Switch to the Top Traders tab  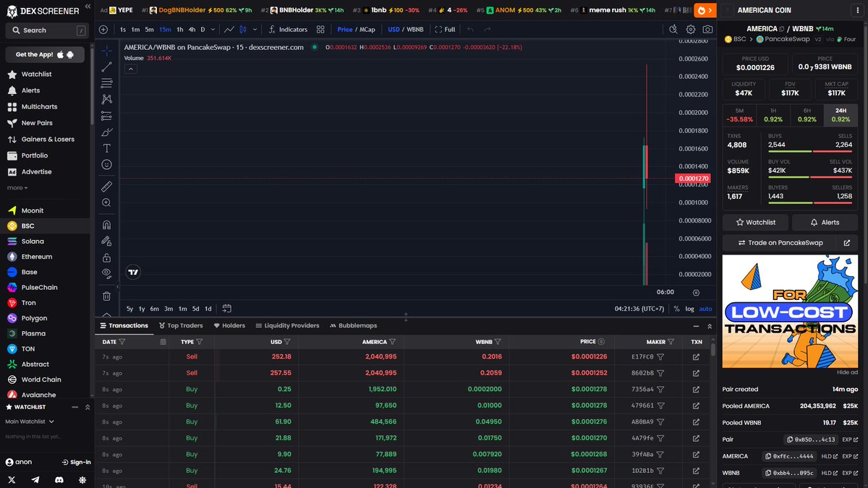[181, 325]
